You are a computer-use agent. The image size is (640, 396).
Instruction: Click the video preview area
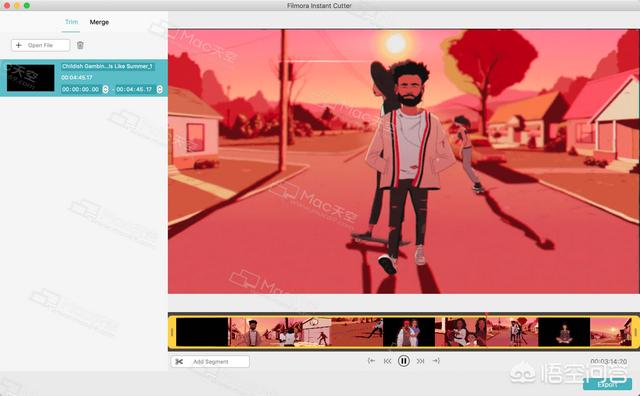click(x=404, y=161)
